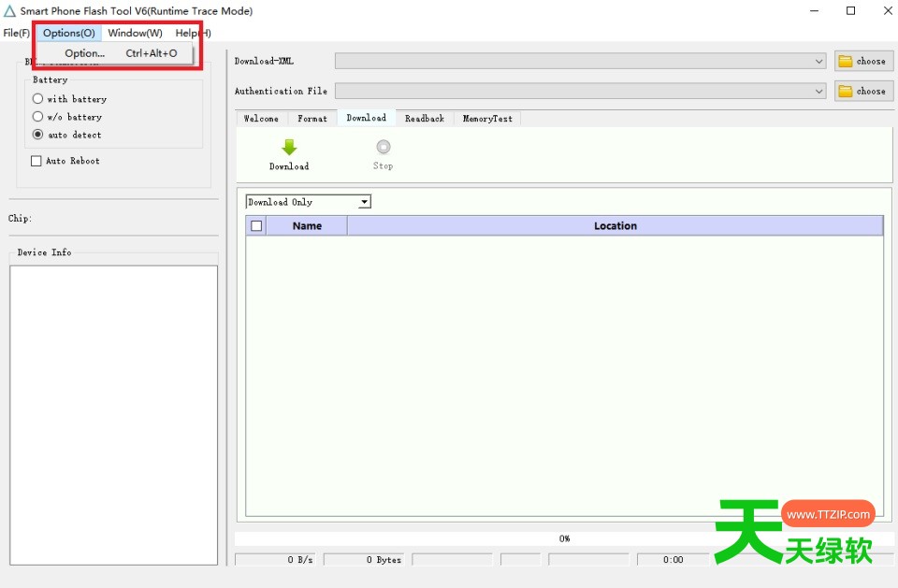Select the auto detect radio button
Screen dimensions: 898x588
pyautogui.click(x=37, y=134)
